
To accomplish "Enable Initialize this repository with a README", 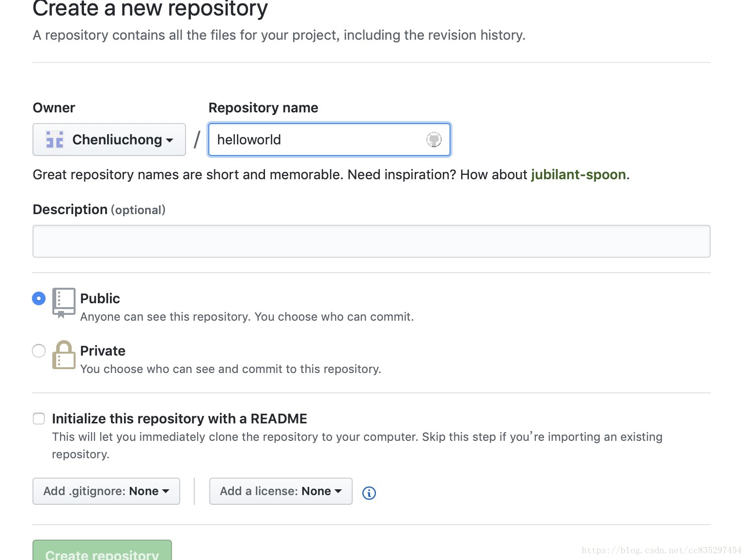I will [x=39, y=419].
